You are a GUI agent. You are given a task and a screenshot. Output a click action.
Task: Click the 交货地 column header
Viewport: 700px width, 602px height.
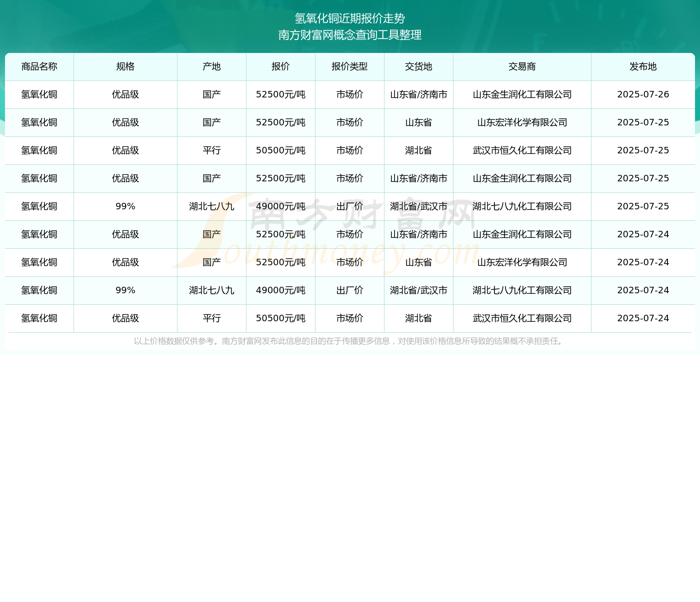pyautogui.click(x=419, y=66)
